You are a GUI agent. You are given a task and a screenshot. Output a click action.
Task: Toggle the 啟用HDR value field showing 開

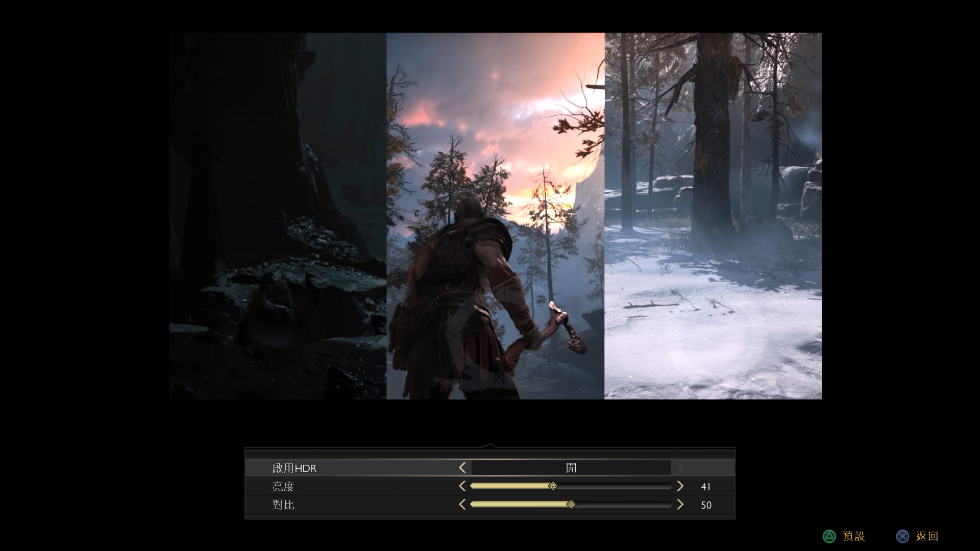571,468
